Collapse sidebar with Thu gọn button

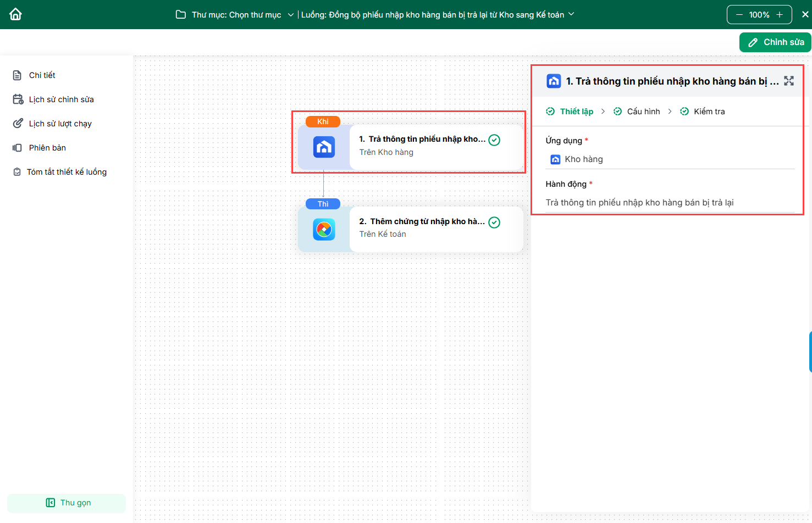pos(67,503)
